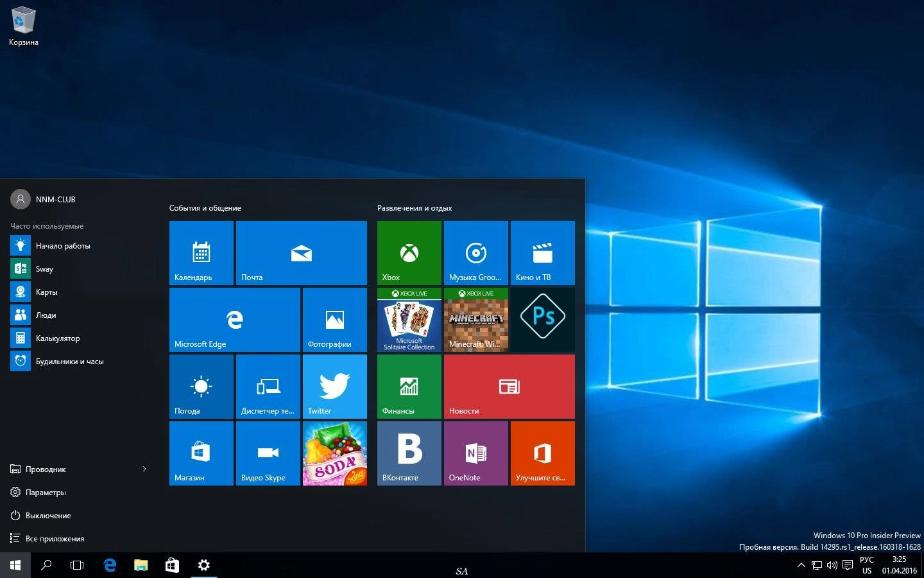Viewport: 924px width, 578px height.
Task: Launch Microsoft Solitaire Collection tile
Action: click(x=409, y=320)
